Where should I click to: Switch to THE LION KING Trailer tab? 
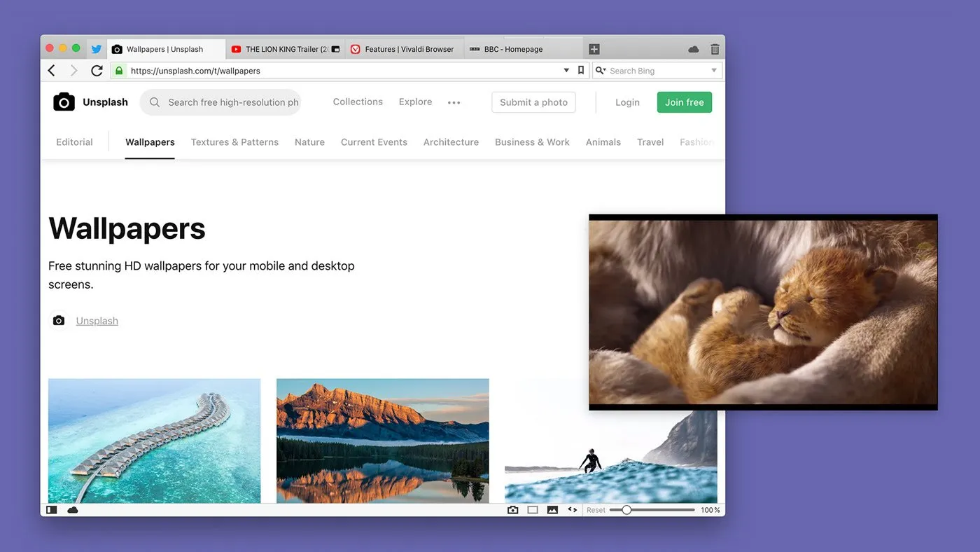click(285, 49)
